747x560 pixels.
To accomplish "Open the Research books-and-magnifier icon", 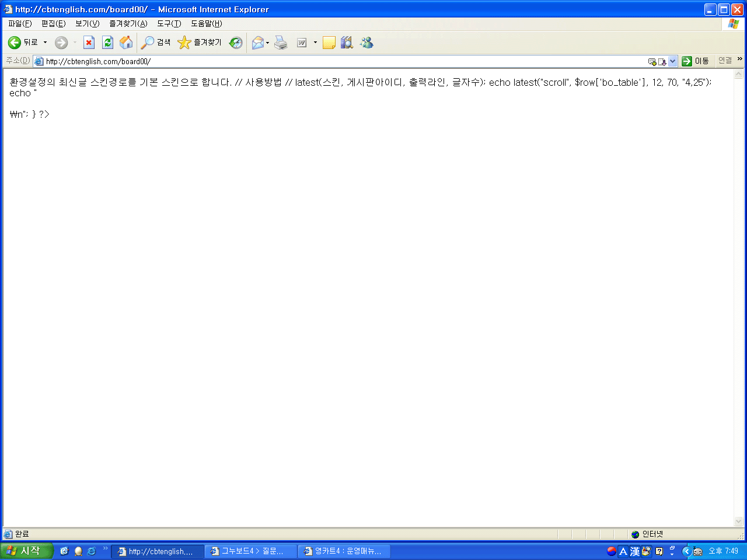I will (x=347, y=43).
